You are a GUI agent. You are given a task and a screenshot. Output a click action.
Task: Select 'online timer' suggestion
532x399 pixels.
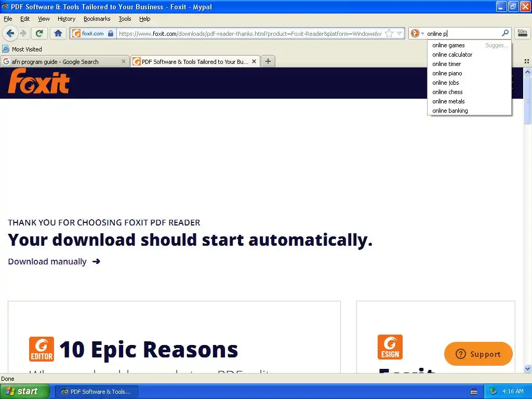pyautogui.click(x=469, y=64)
